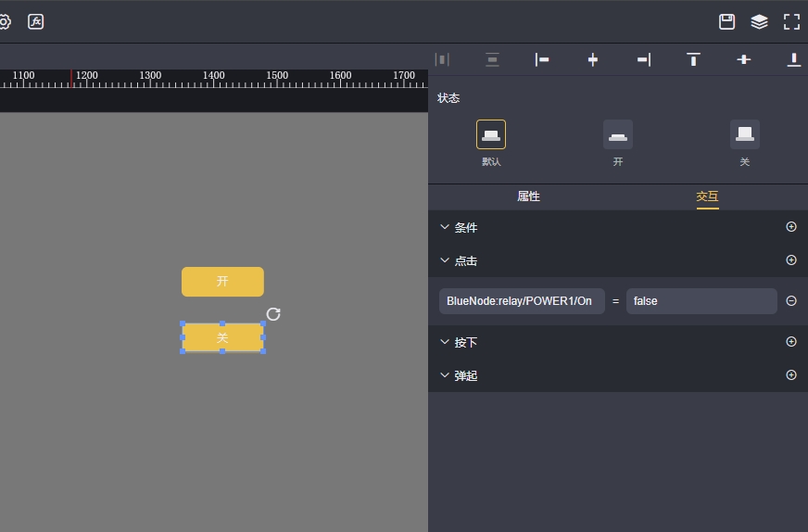
Task: Select the 开 state thumbnail
Action: click(618, 134)
